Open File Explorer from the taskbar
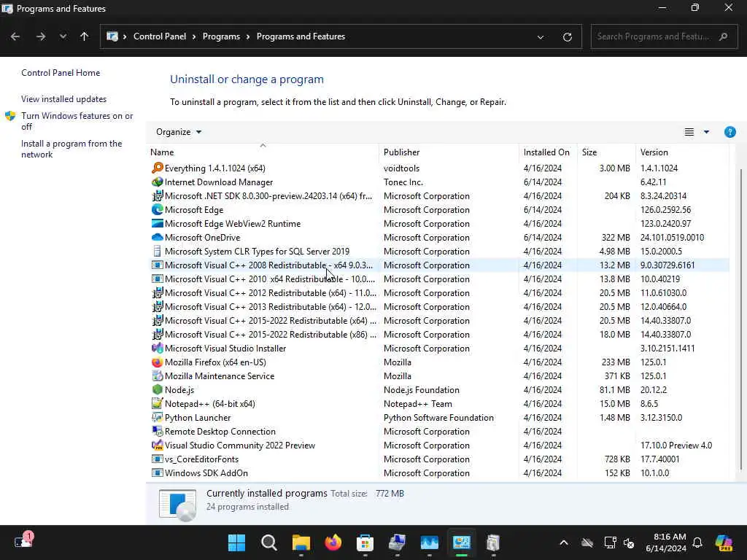Image resolution: width=747 pixels, height=560 pixels. (x=301, y=542)
